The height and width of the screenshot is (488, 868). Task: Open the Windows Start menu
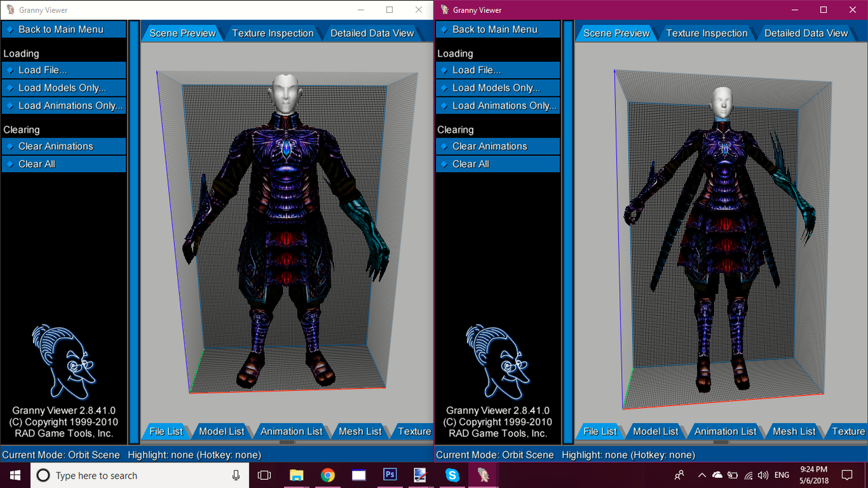(16, 475)
